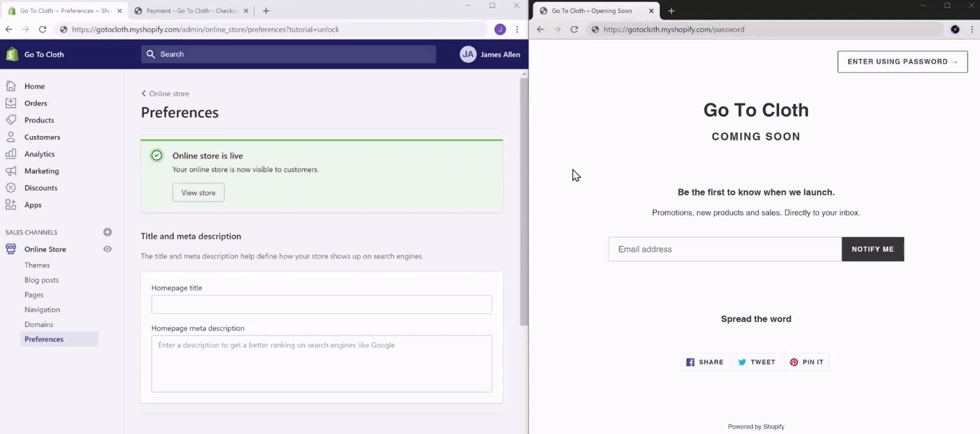Click the Online Store channel icon

tap(11, 249)
